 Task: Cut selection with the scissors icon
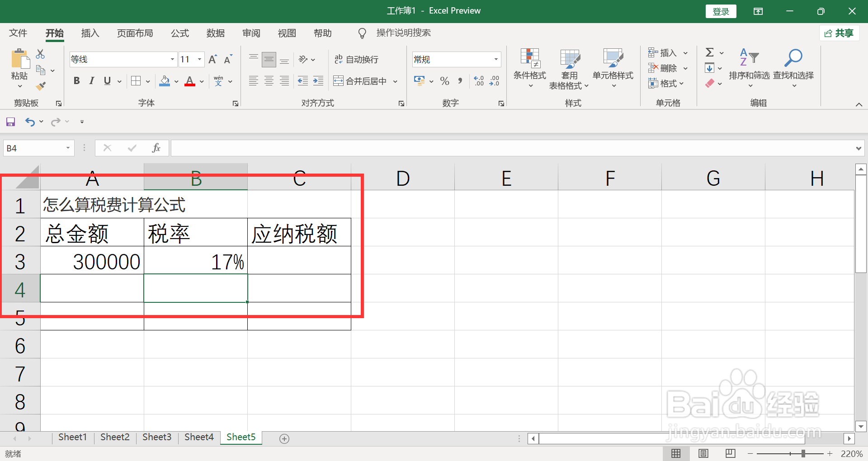pos(40,54)
